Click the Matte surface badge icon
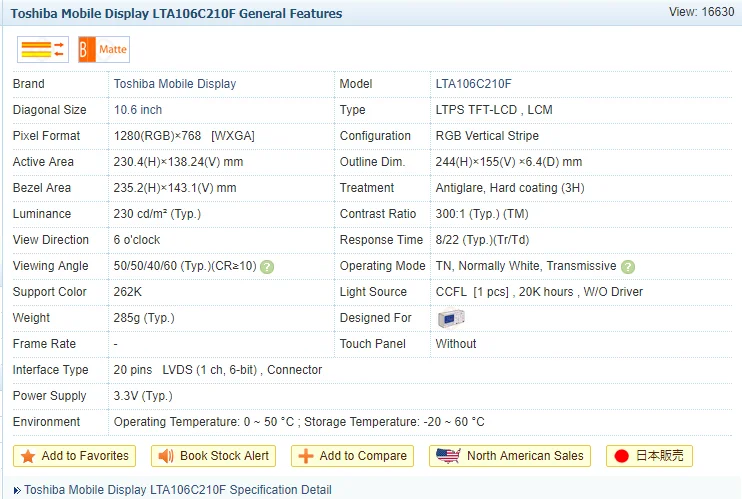The width and height of the screenshot is (742, 499). tap(104, 49)
